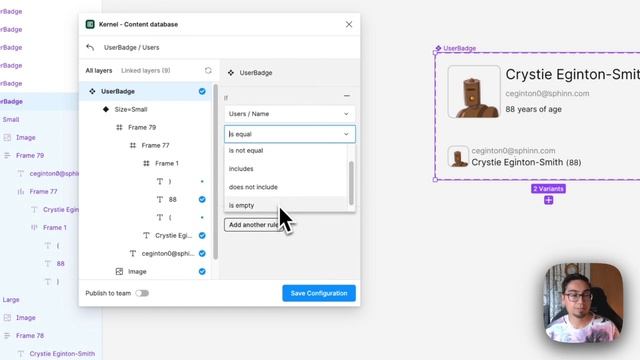Select the Frame 79 row in plugin list
Screen dimensions: 640x360
[x=146, y=127]
